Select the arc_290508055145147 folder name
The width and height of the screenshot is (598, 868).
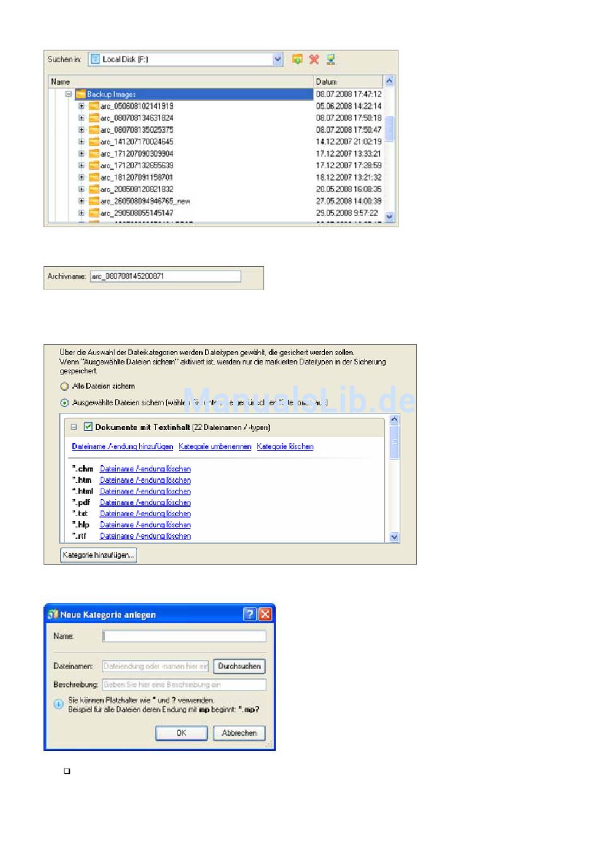click(137, 213)
